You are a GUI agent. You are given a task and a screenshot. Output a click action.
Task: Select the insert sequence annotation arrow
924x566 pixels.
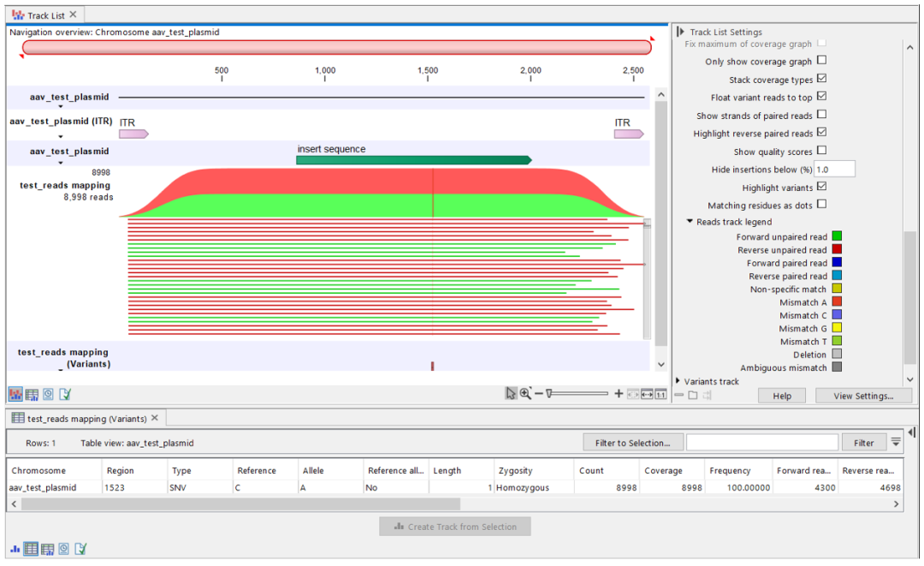click(x=414, y=160)
